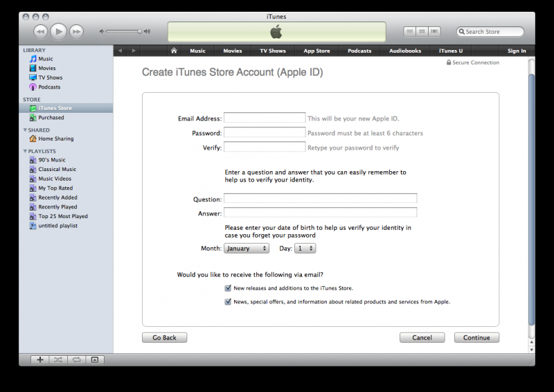554x392 pixels.
Task: Toggle the repeat icon in the bottom bar
Action: click(76, 359)
